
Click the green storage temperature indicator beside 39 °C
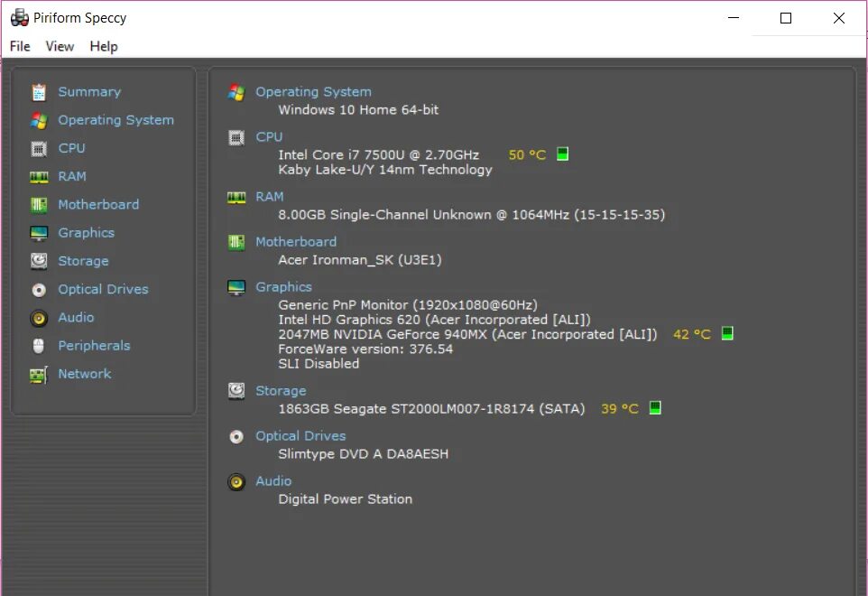[x=655, y=407]
